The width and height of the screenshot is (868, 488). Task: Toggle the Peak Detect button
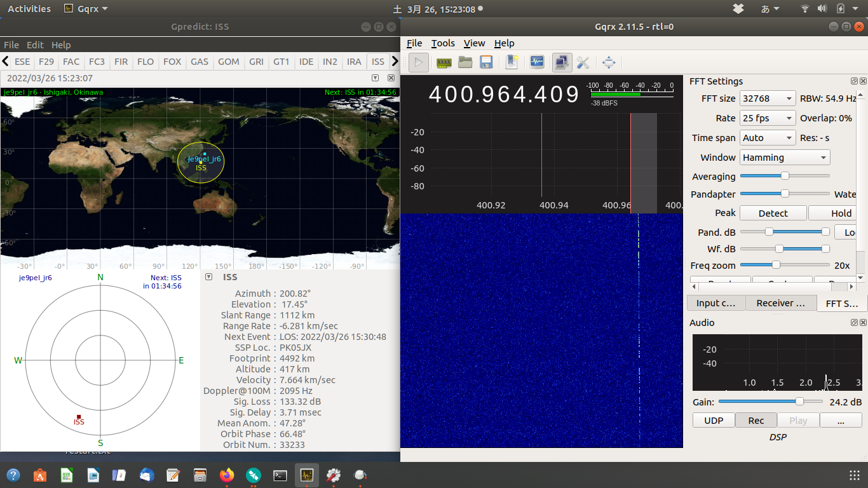coord(773,213)
